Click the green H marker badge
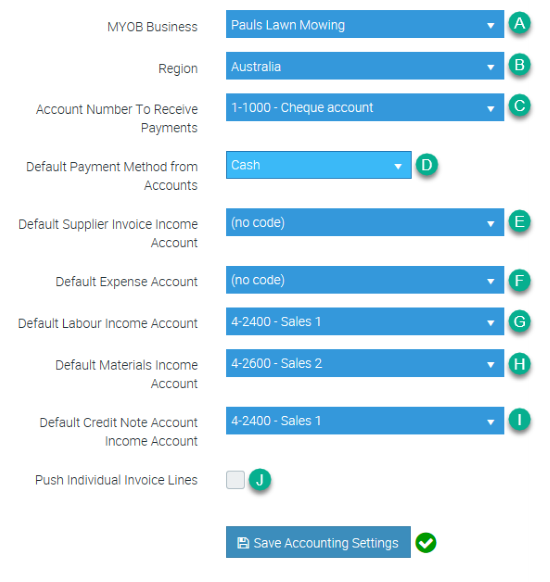 click(x=519, y=363)
